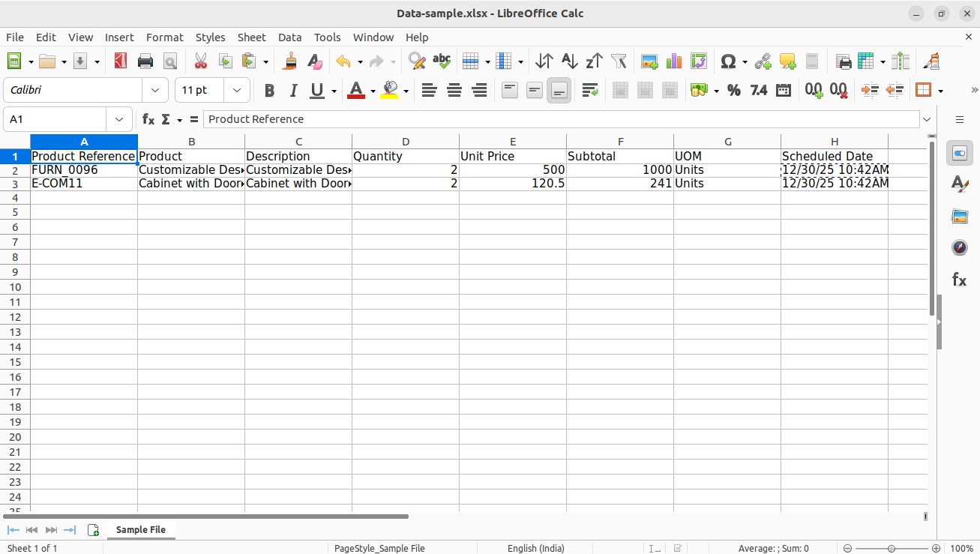Insert a comment

click(x=787, y=61)
